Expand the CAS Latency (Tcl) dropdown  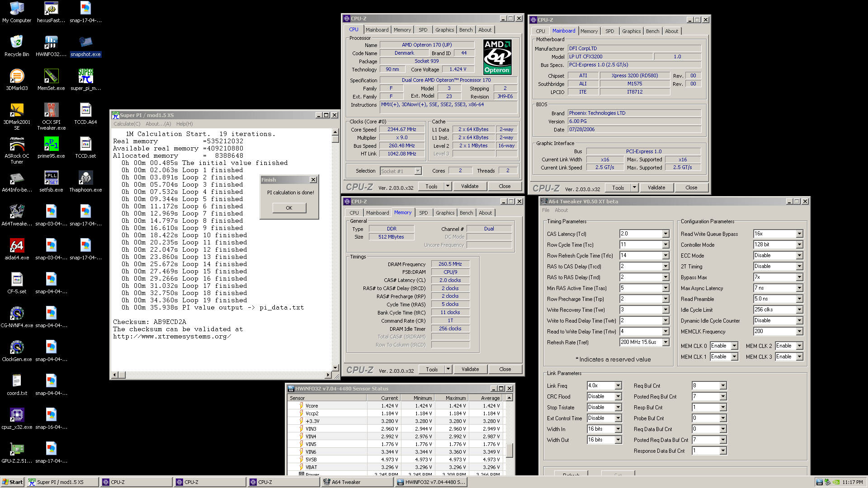(x=665, y=234)
